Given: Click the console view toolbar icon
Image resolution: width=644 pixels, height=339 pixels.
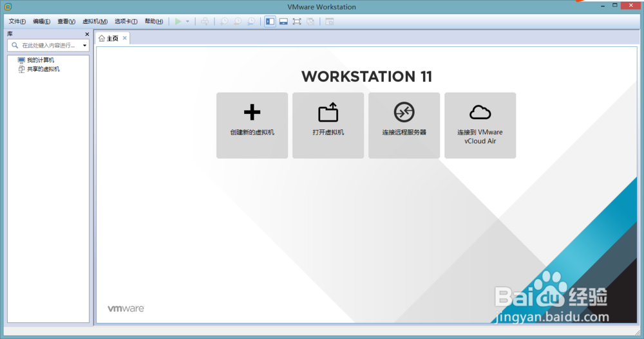Looking at the screenshot, I should 329,21.
